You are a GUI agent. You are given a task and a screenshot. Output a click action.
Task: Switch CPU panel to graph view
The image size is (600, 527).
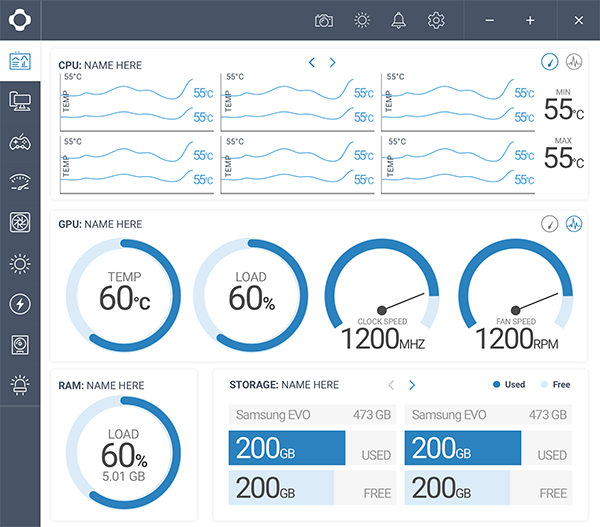574,62
